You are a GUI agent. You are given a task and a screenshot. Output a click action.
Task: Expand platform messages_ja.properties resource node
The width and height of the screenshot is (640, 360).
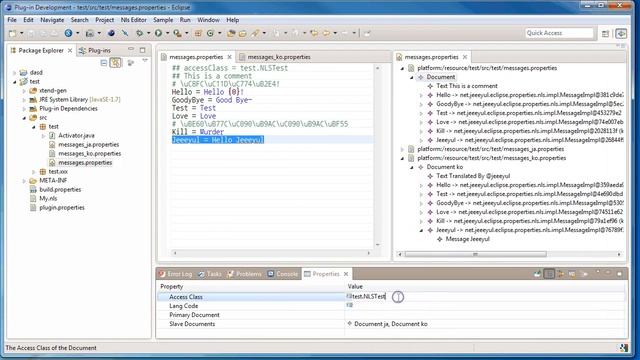402,149
